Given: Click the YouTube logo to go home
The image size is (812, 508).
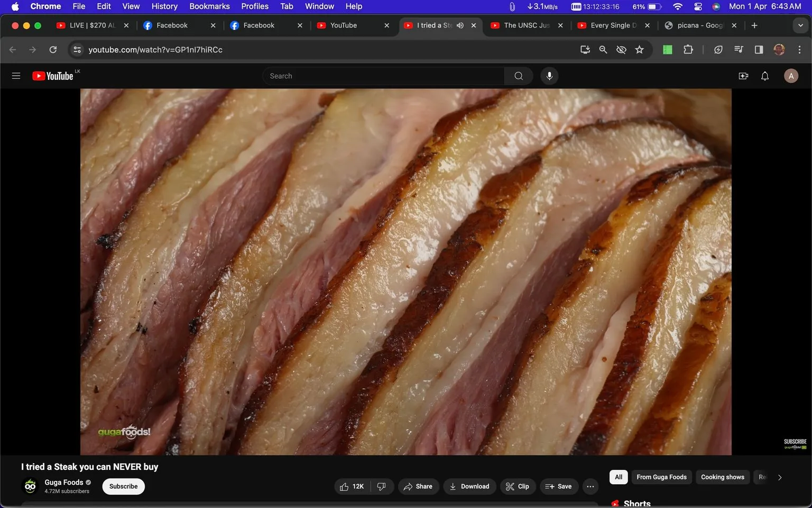Looking at the screenshot, I should click(x=52, y=76).
